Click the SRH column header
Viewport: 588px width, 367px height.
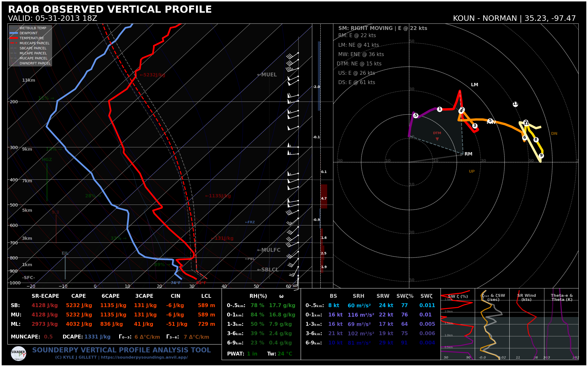pos(359,296)
